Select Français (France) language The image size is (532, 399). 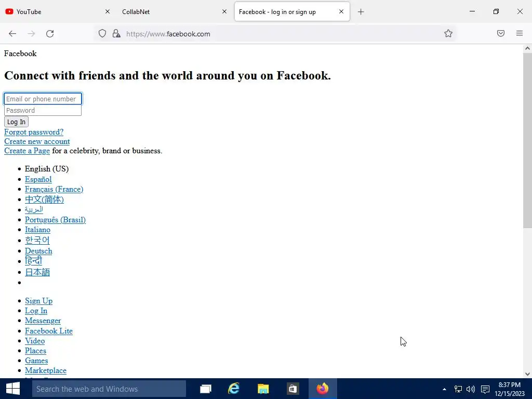pyautogui.click(x=54, y=189)
